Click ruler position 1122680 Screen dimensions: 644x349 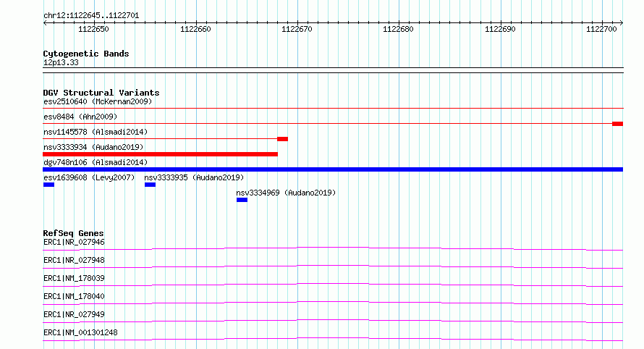399,29
